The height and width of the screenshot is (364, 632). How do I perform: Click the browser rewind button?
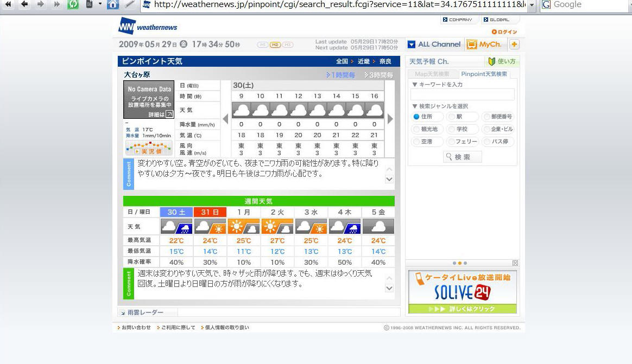(8, 4)
